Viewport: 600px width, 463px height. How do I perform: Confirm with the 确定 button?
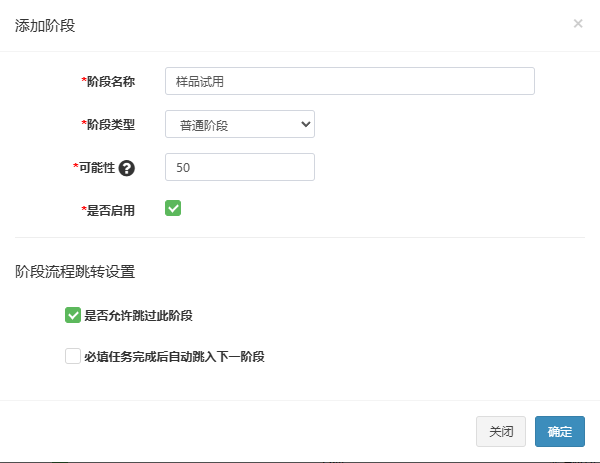coord(560,432)
